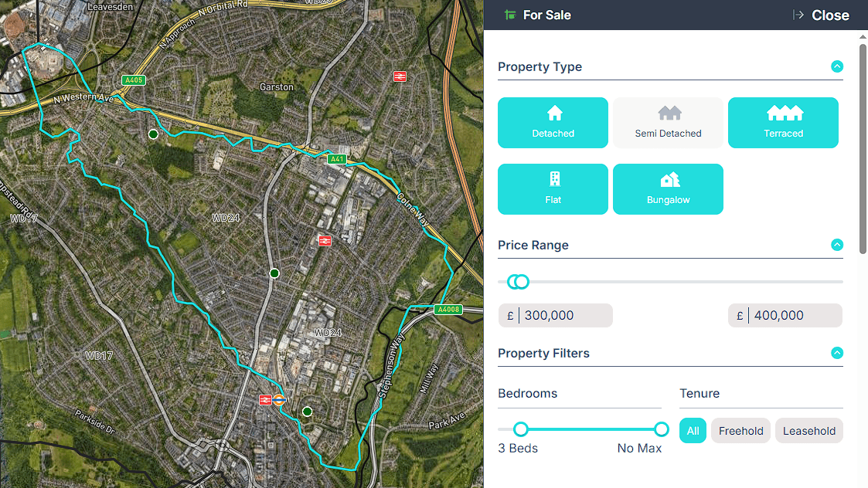This screenshot has height=488, width=868.
Task: Toggle the Detached property type
Action: click(553, 123)
